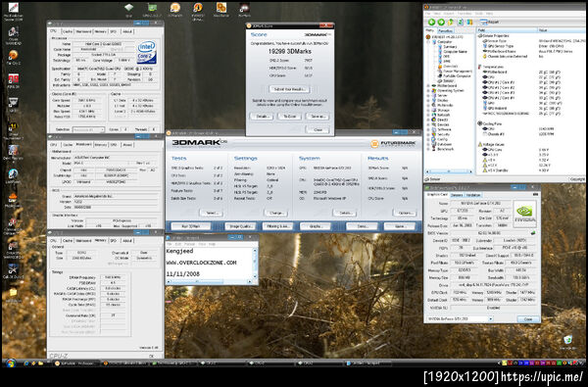This screenshot has height=387, width=588.
Task: Click the Change button under Settings in 3DMark06
Action: coord(276,213)
